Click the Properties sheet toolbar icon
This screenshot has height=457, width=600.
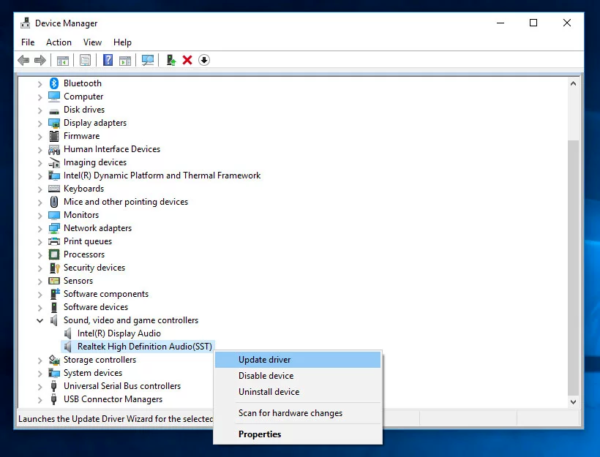pyautogui.click(x=85, y=60)
